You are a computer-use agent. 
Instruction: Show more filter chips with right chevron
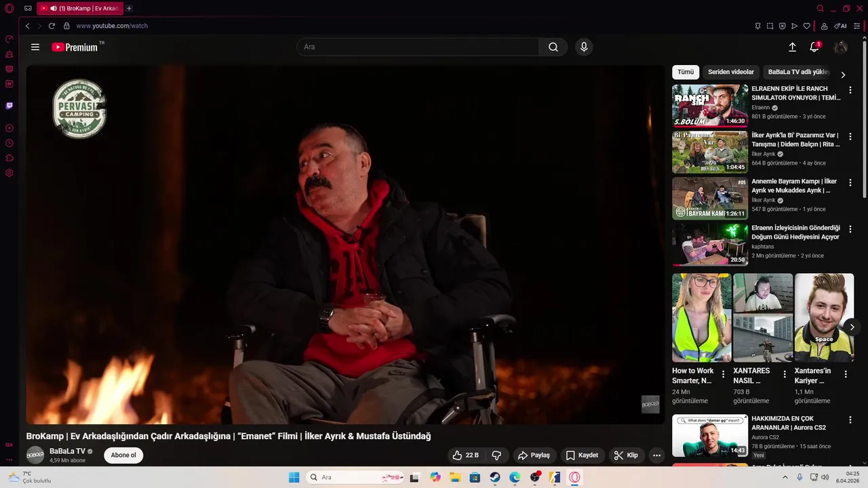point(843,75)
